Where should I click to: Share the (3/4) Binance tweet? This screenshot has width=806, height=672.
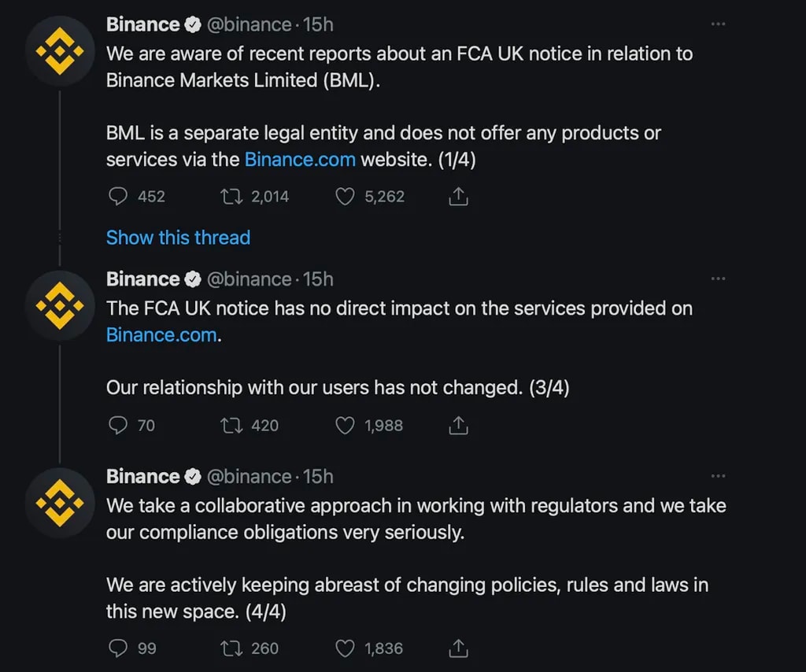(x=458, y=426)
